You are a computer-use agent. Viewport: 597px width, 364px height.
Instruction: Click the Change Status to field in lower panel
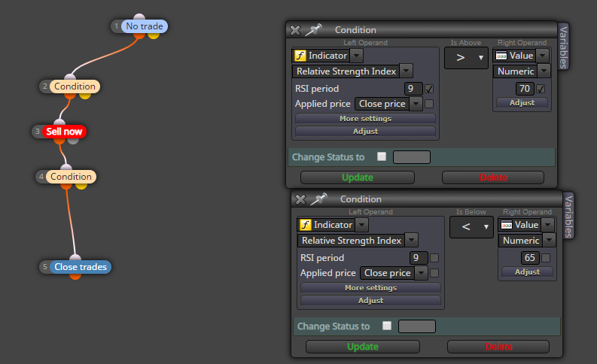tap(417, 326)
